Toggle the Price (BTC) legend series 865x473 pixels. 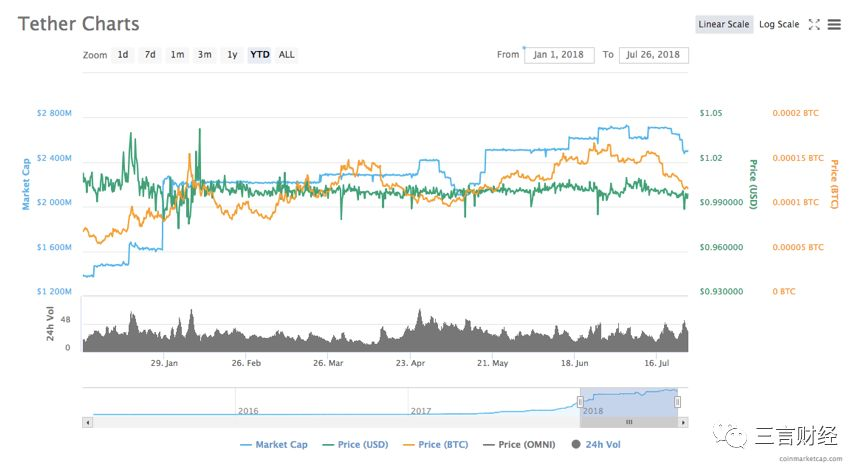point(436,444)
